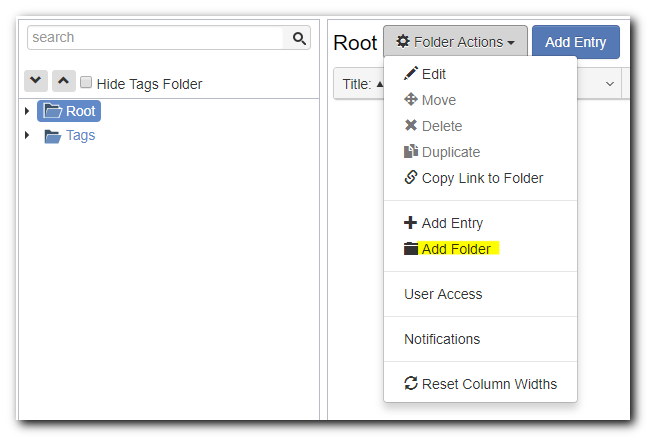Click the expand-all up chevron button

[x=62, y=81]
